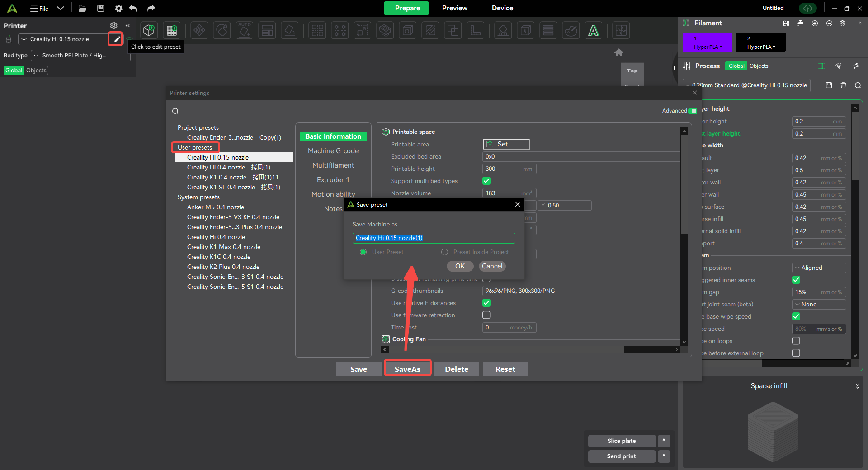Click the Reset button in Printer settings

point(505,369)
